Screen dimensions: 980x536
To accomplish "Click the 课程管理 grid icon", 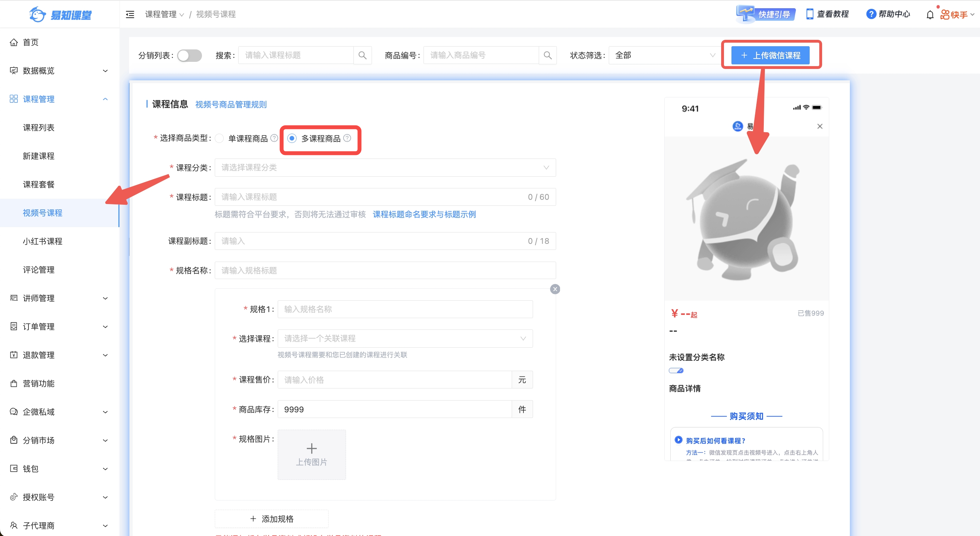I will click(x=14, y=99).
